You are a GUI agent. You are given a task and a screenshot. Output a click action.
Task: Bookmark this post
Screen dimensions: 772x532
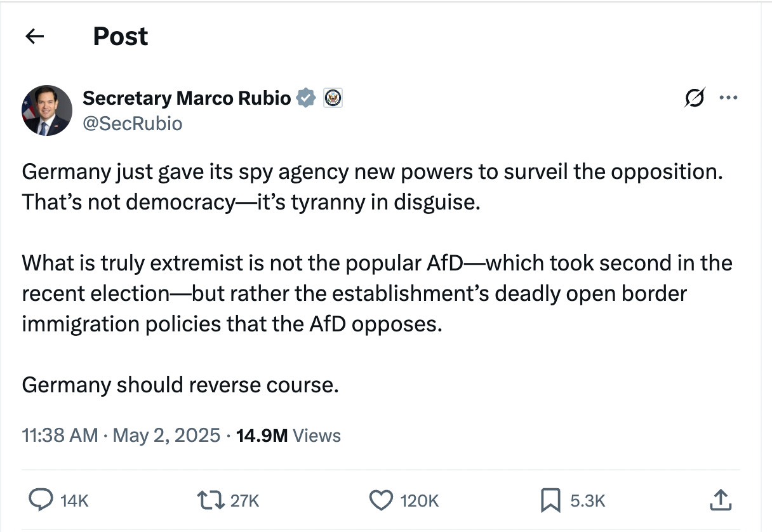pyautogui.click(x=549, y=501)
